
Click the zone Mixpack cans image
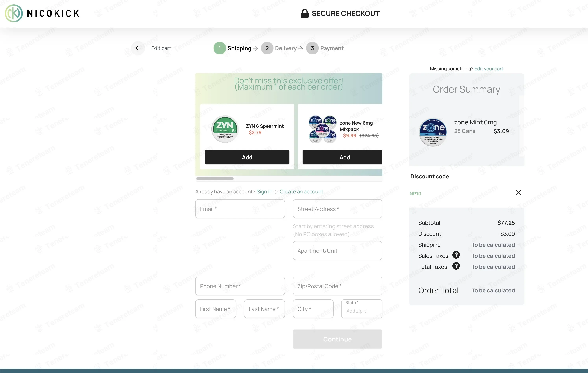tap(323, 129)
